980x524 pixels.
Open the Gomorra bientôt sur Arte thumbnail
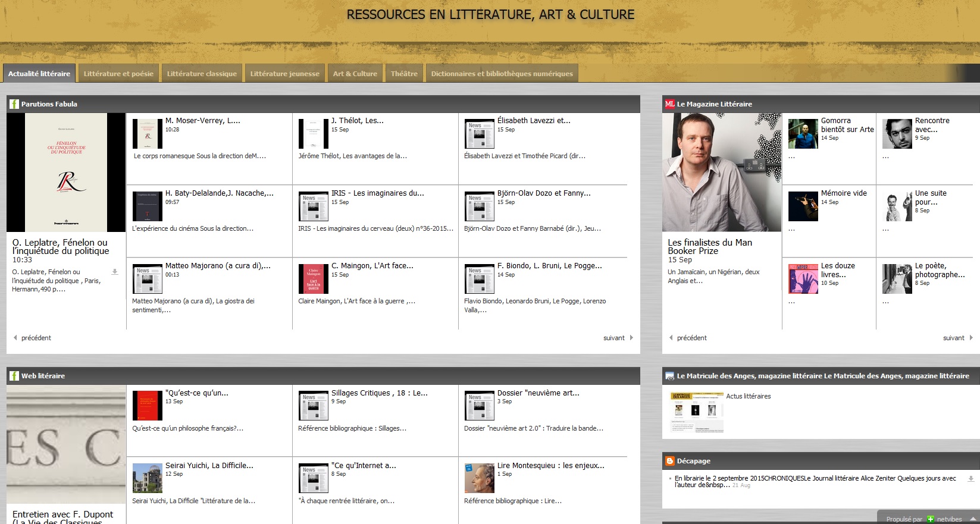tap(803, 133)
